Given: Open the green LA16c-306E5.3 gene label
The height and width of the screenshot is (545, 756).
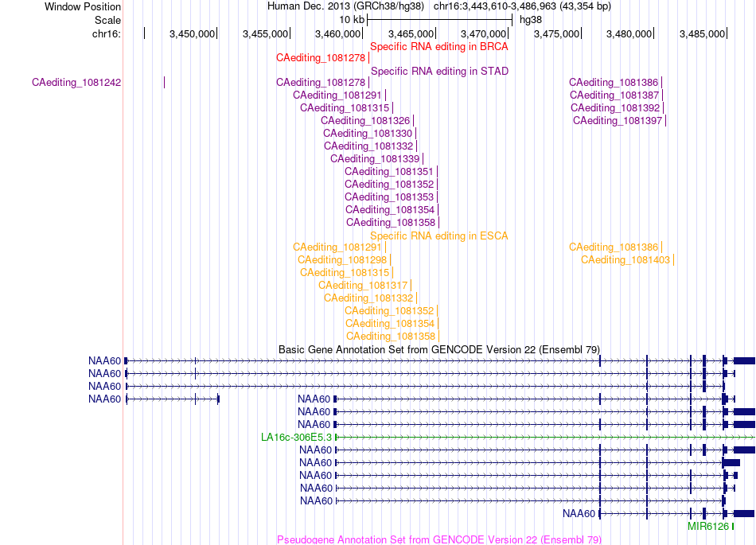Looking at the screenshot, I should [296, 438].
